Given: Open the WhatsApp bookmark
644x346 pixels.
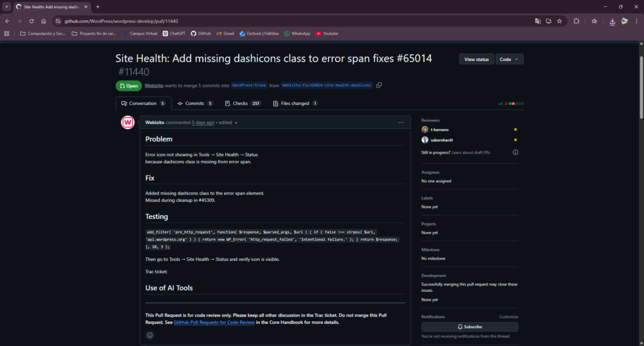Looking at the screenshot, I should tap(297, 34).
